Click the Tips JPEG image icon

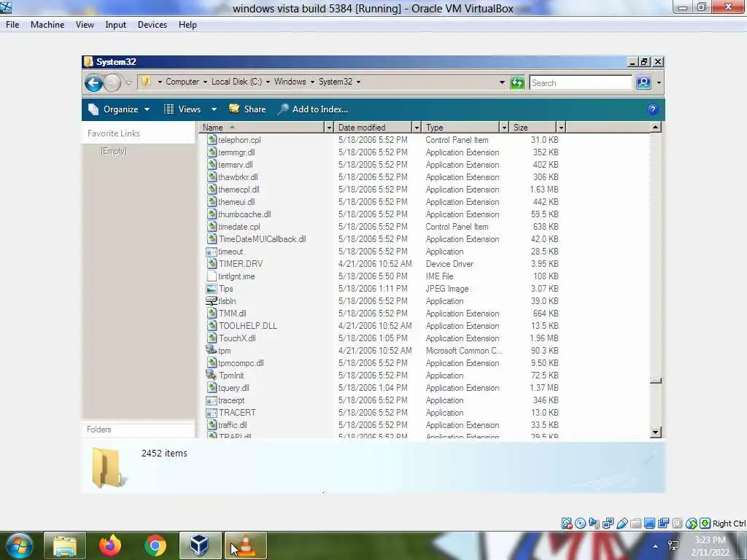tap(212, 289)
